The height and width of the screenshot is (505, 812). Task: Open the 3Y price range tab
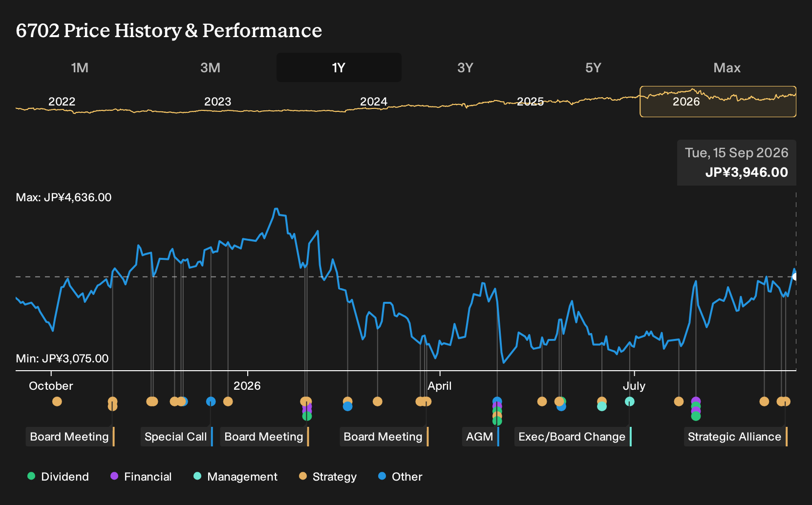(465, 67)
